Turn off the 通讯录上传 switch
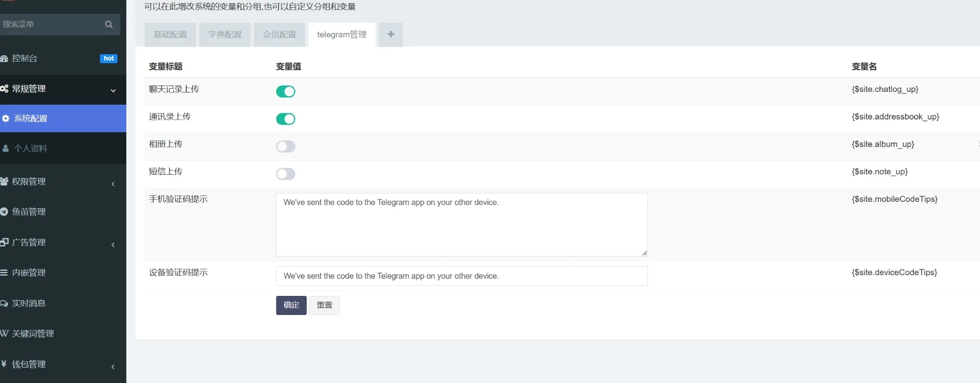The image size is (980, 383). click(285, 119)
